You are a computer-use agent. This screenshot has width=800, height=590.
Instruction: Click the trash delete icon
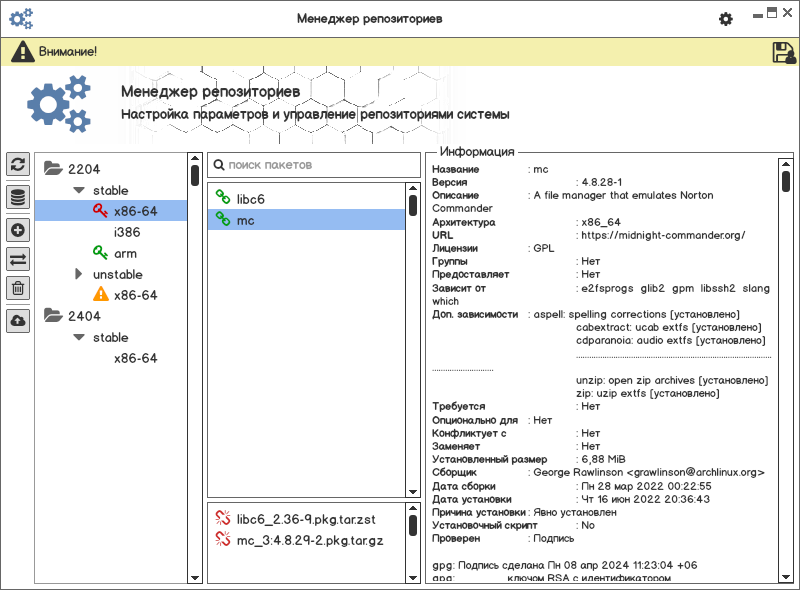18,289
